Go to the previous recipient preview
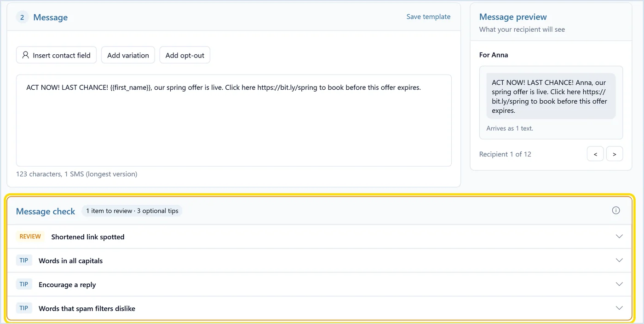644x324 pixels. point(595,154)
